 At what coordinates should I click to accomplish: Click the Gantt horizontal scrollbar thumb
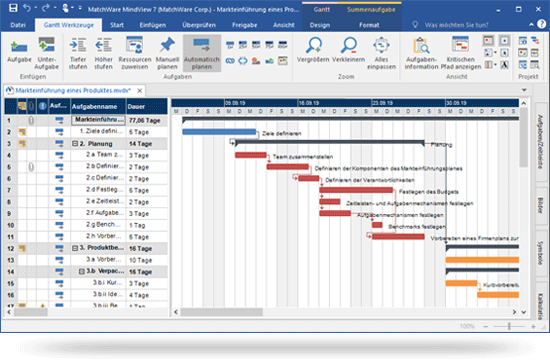[x=222, y=312]
